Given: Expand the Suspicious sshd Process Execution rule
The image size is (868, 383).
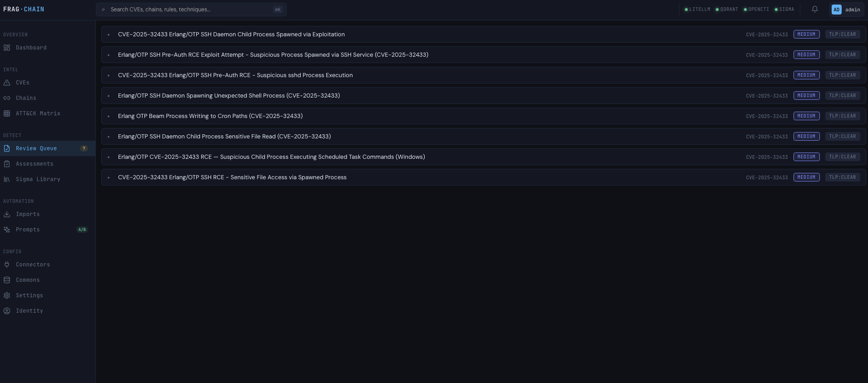Looking at the screenshot, I should pyautogui.click(x=109, y=75).
